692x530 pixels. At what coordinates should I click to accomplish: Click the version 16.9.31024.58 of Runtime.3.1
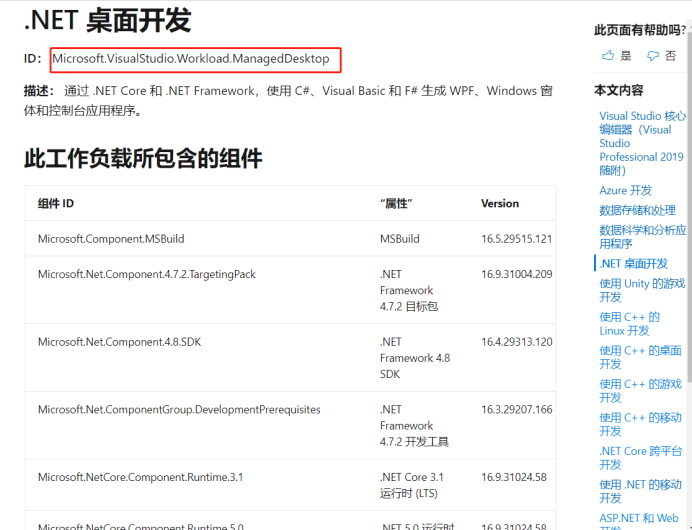[x=514, y=477]
